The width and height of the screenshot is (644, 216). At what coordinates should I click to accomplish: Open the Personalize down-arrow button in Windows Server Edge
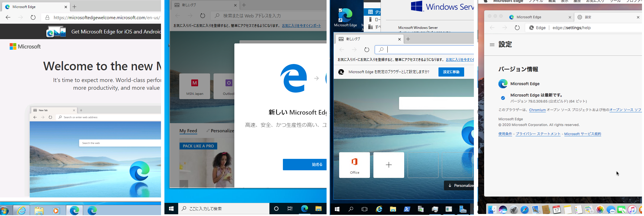pyautogui.click(x=459, y=185)
